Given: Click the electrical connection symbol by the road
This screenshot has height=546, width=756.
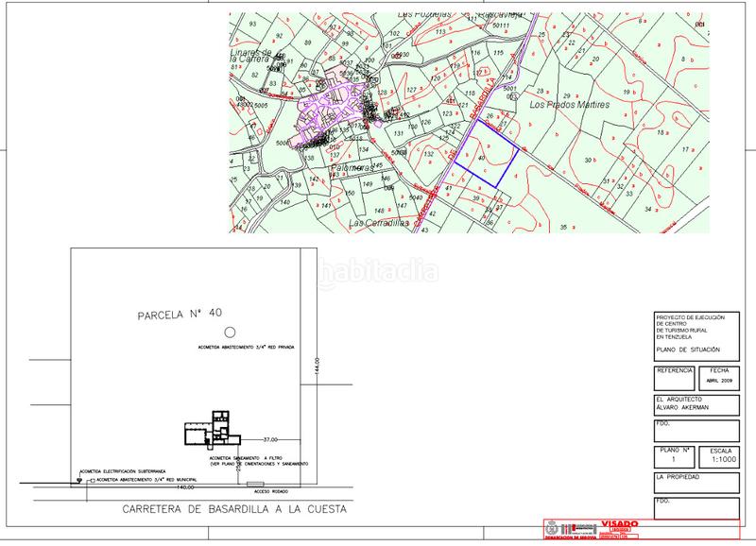Looking at the screenshot, I should pyautogui.click(x=77, y=481).
